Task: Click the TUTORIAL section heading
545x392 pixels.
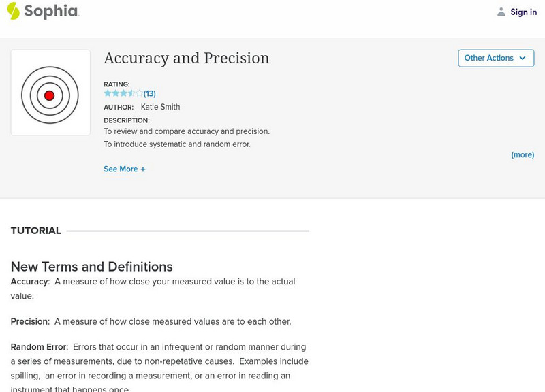Action: tap(36, 231)
